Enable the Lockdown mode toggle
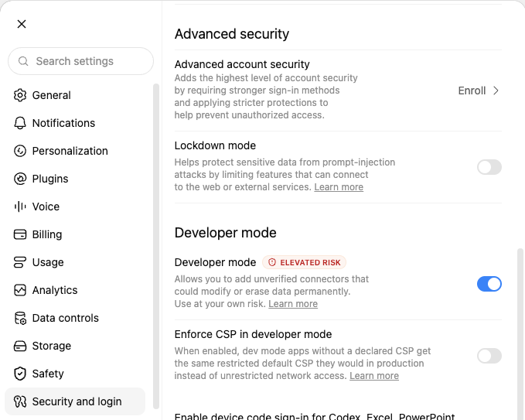525x420 pixels. point(489,167)
